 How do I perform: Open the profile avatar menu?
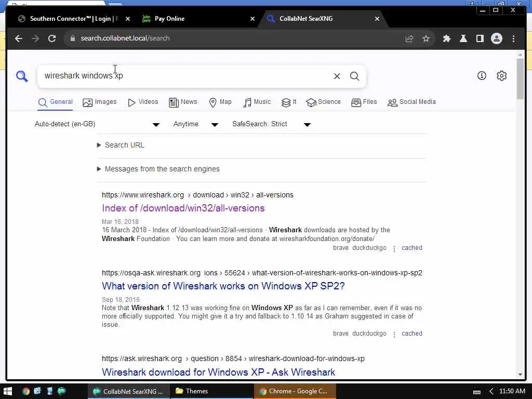click(496, 38)
